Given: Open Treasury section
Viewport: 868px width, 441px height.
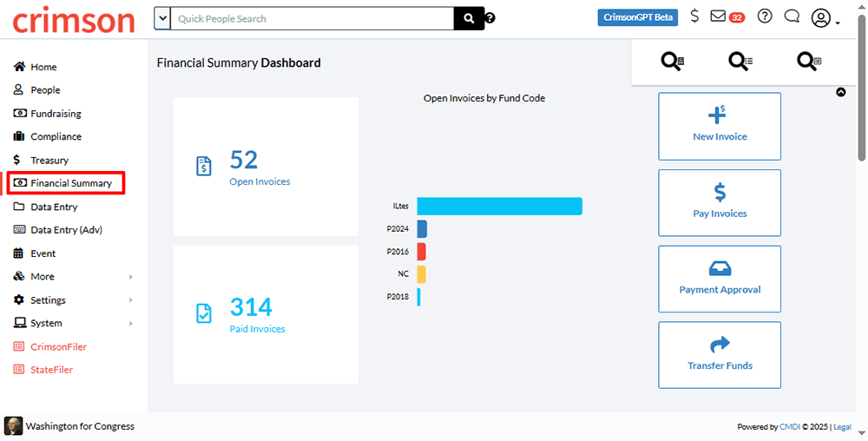Looking at the screenshot, I should (x=49, y=160).
